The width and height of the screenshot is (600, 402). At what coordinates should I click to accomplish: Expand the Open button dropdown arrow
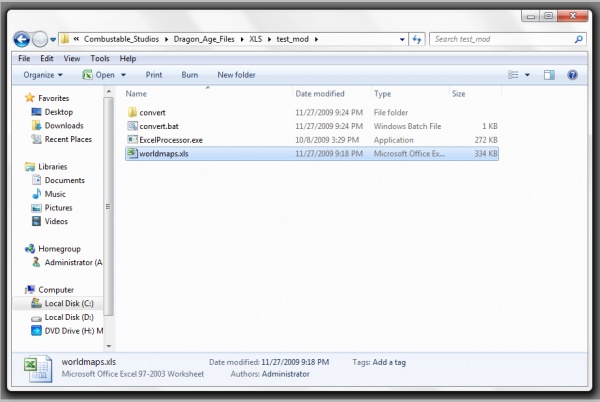click(124, 75)
